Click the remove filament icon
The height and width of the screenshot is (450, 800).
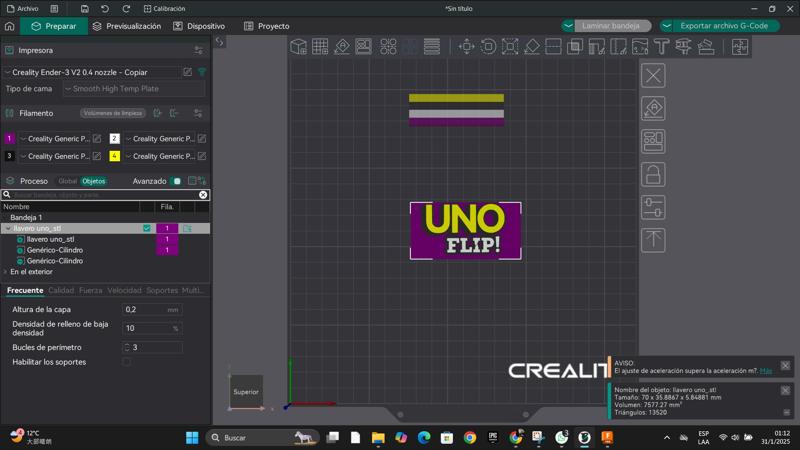174,113
